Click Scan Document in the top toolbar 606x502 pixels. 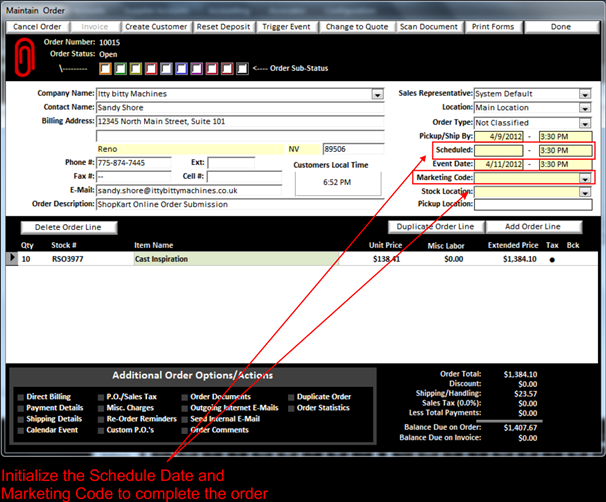(428, 26)
